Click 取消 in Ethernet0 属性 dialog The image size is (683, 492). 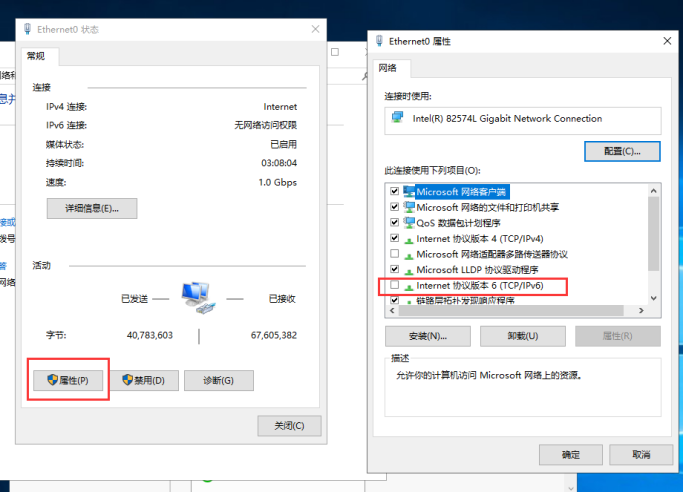pos(641,455)
